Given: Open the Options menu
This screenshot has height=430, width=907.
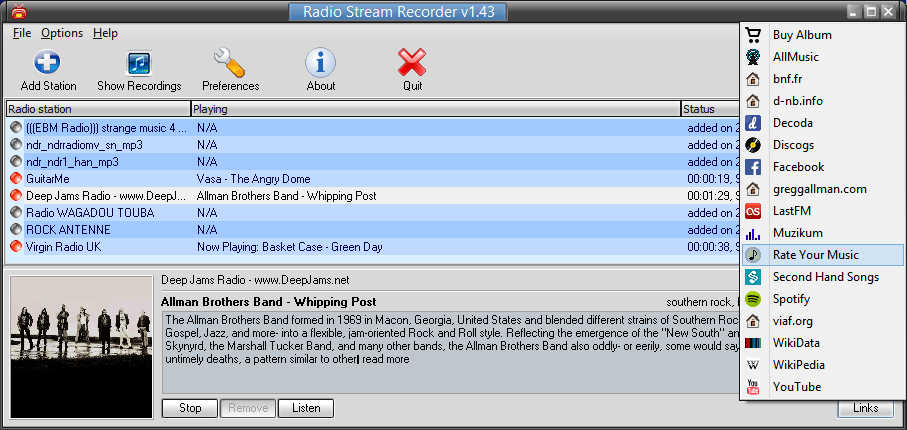Looking at the screenshot, I should click(x=62, y=33).
